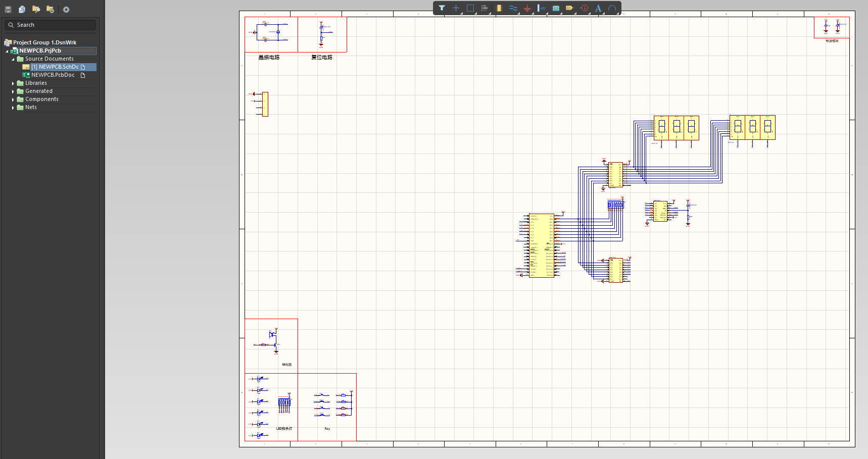This screenshot has height=459, width=868.
Task: Select the signal harness bus tool
Action: (542, 8)
